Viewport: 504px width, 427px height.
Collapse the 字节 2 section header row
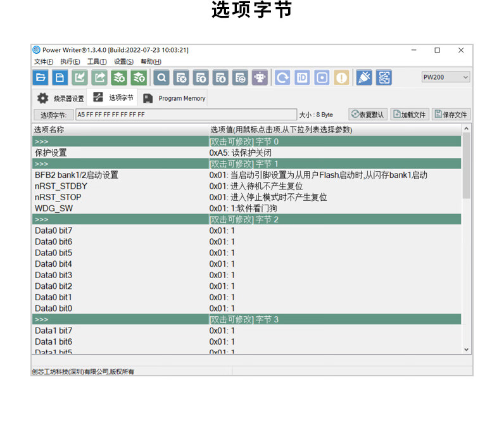pos(247,219)
